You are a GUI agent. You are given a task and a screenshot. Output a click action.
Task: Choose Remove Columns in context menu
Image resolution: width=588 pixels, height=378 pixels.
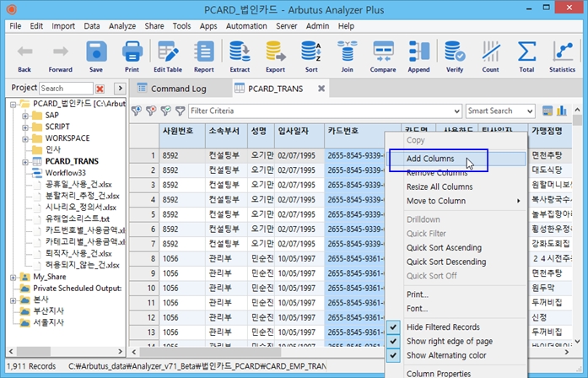pyautogui.click(x=456, y=173)
